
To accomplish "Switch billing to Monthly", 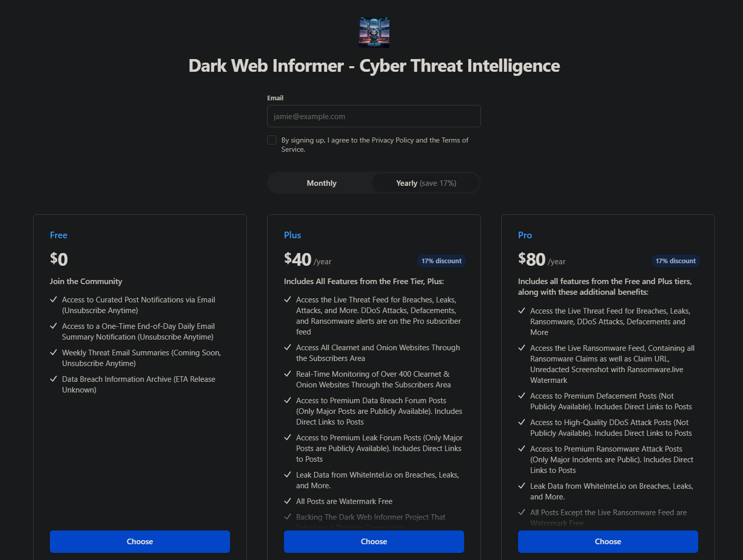I will coord(321,183).
